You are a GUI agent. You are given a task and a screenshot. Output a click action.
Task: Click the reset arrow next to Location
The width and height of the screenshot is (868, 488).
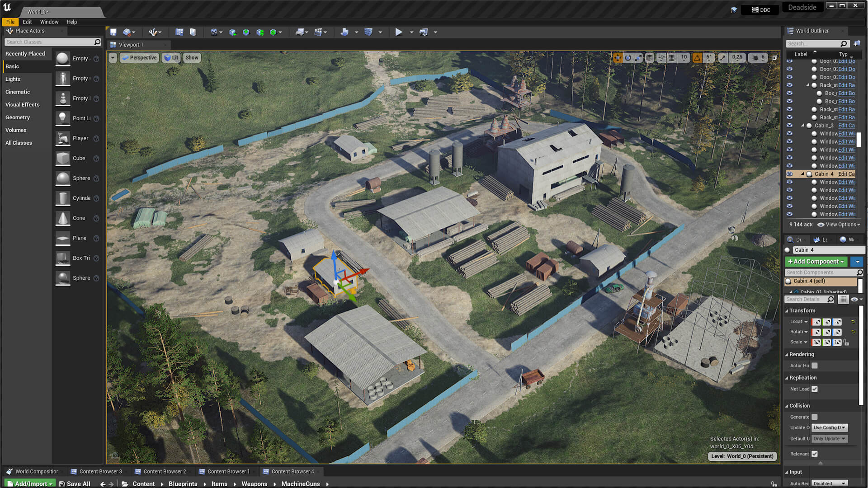[x=853, y=322]
